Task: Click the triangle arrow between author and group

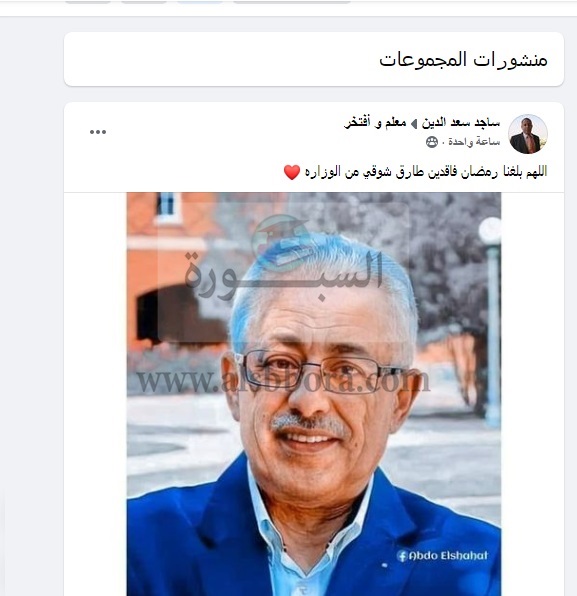Action: click(x=414, y=124)
